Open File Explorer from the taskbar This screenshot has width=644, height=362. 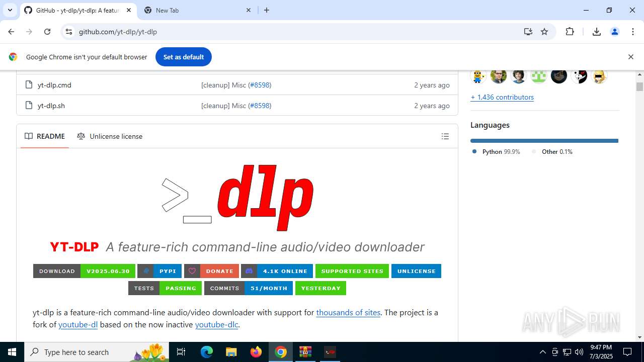click(x=231, y=352)
